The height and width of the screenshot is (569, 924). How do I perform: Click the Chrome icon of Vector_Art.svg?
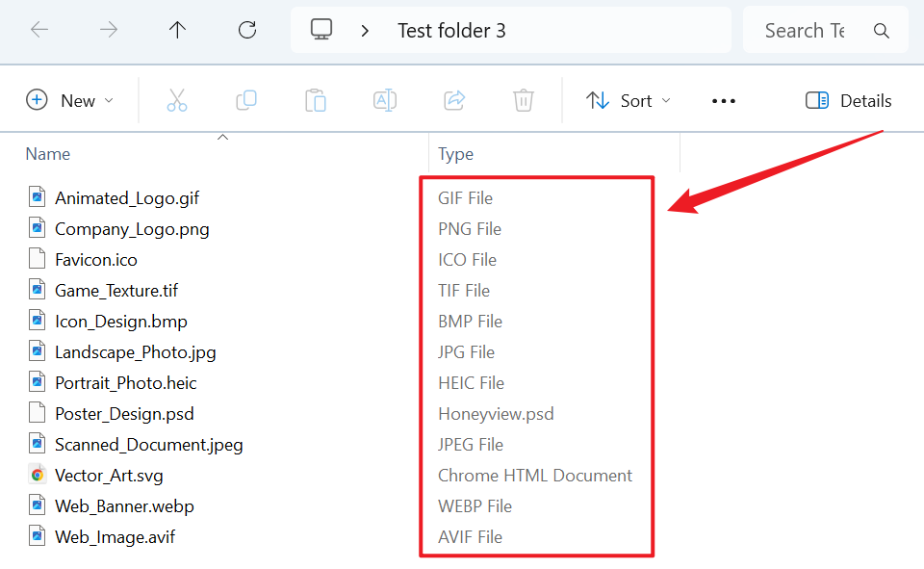(x=38, y=474)
